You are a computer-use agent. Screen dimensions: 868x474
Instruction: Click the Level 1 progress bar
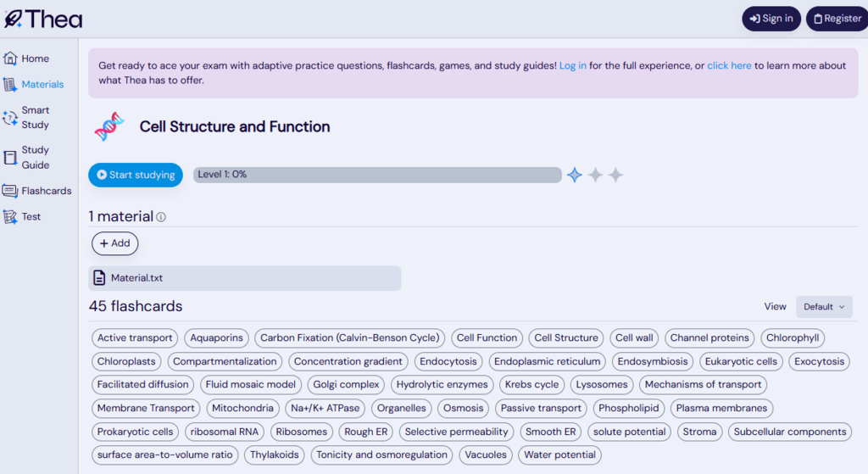click(377, 175)
